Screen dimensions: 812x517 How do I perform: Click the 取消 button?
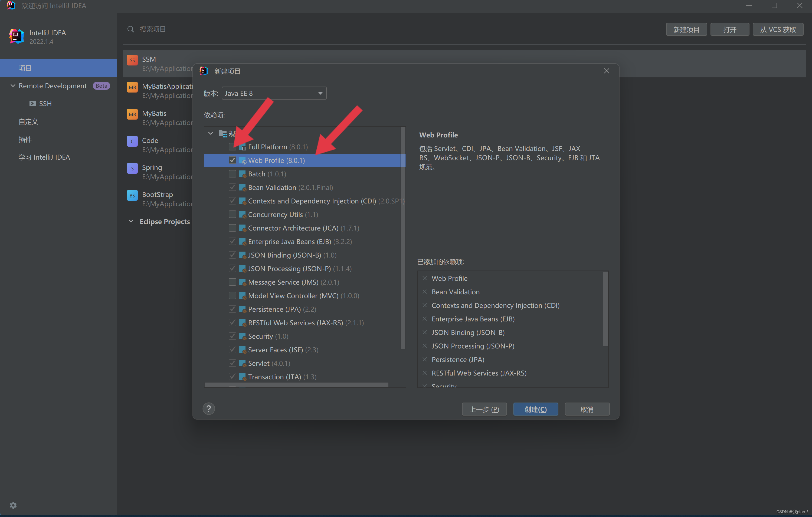coord(587,409)
